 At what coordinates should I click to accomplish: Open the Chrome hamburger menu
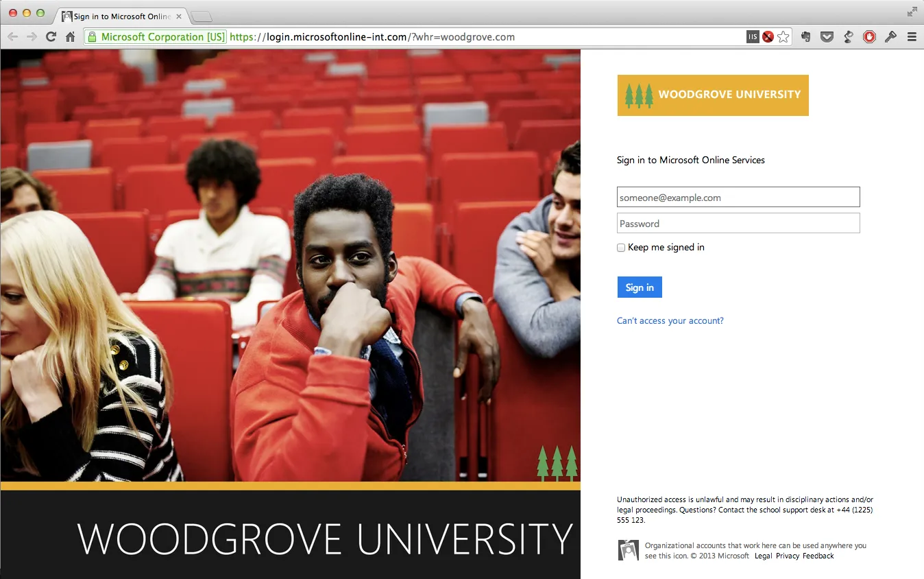(912, 37)
